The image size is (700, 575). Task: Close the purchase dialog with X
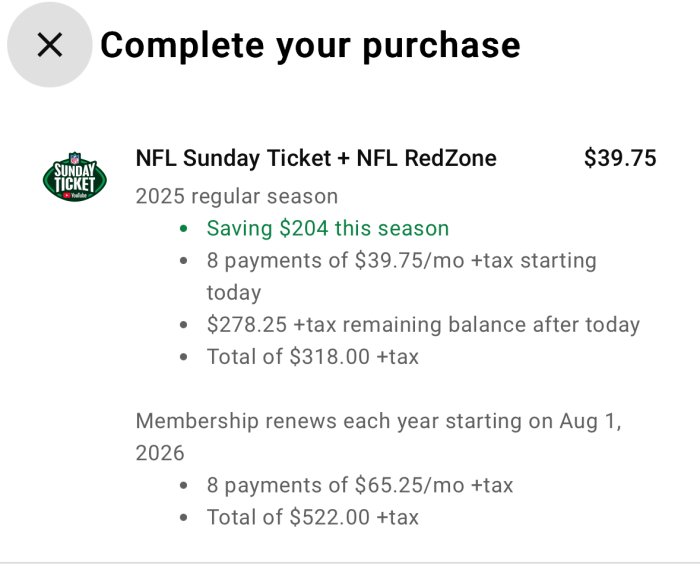49,45
